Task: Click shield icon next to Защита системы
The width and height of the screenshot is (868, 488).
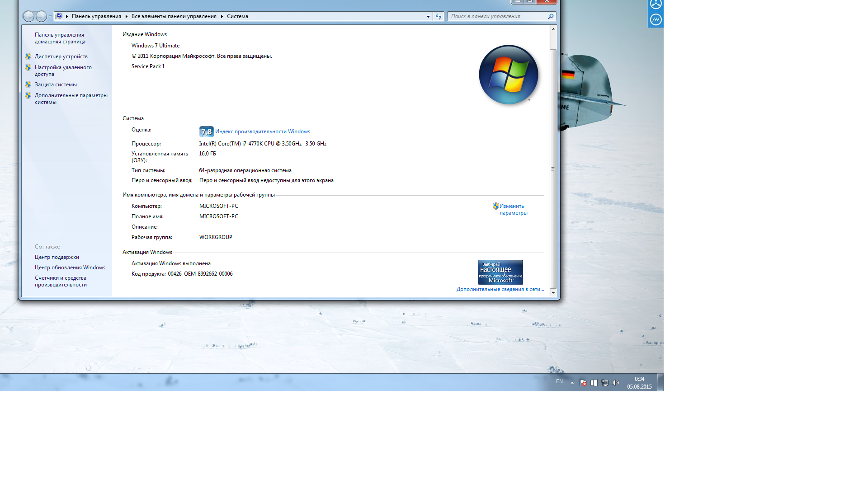Action: pos(28,84)
